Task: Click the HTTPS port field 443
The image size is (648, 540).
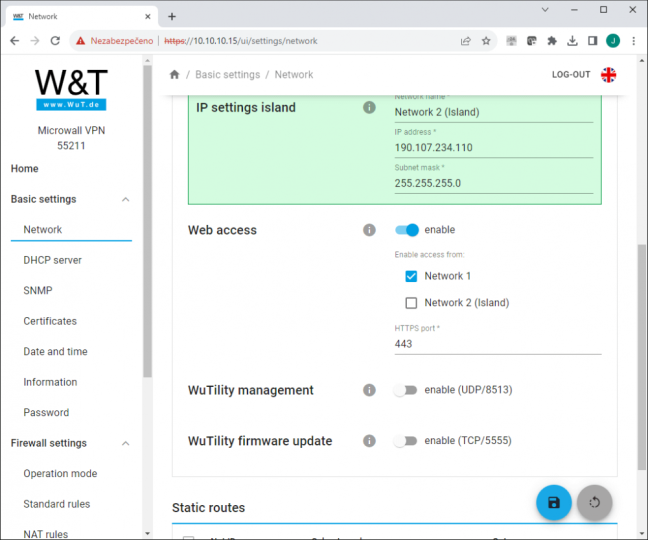Action: 498,344
